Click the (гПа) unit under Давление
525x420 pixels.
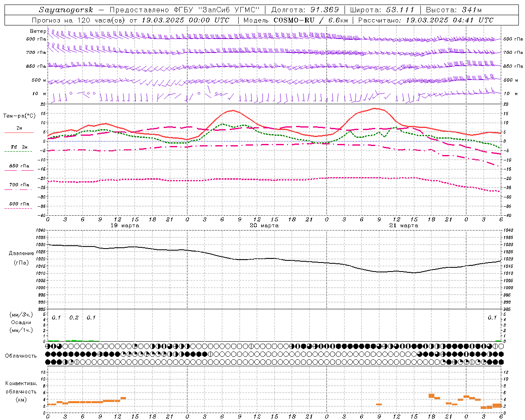21,262
